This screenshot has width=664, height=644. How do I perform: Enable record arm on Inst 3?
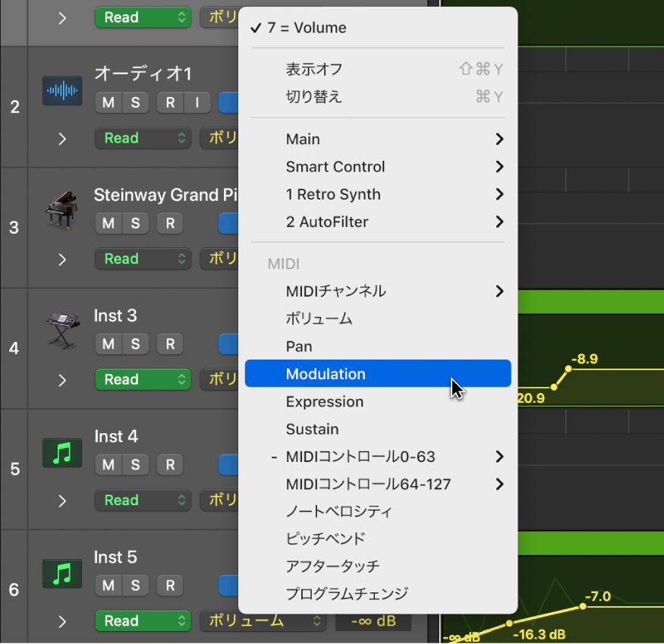170,344
